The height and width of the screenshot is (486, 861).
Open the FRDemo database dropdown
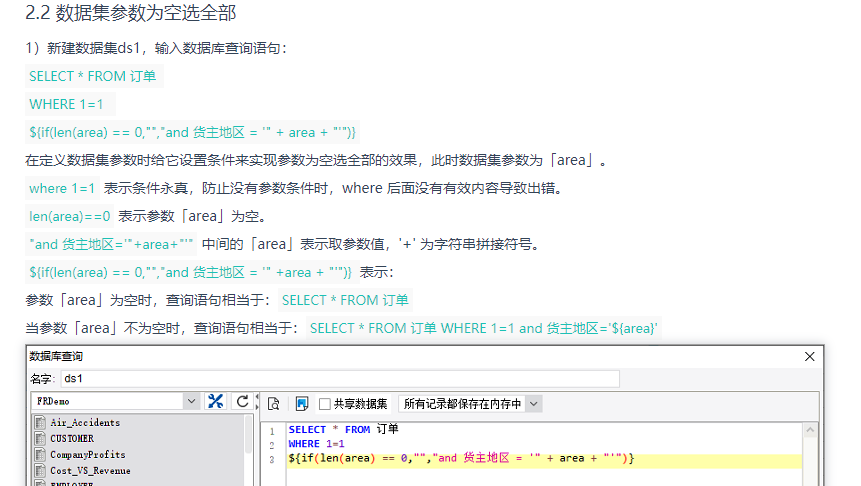coord(115,401)
